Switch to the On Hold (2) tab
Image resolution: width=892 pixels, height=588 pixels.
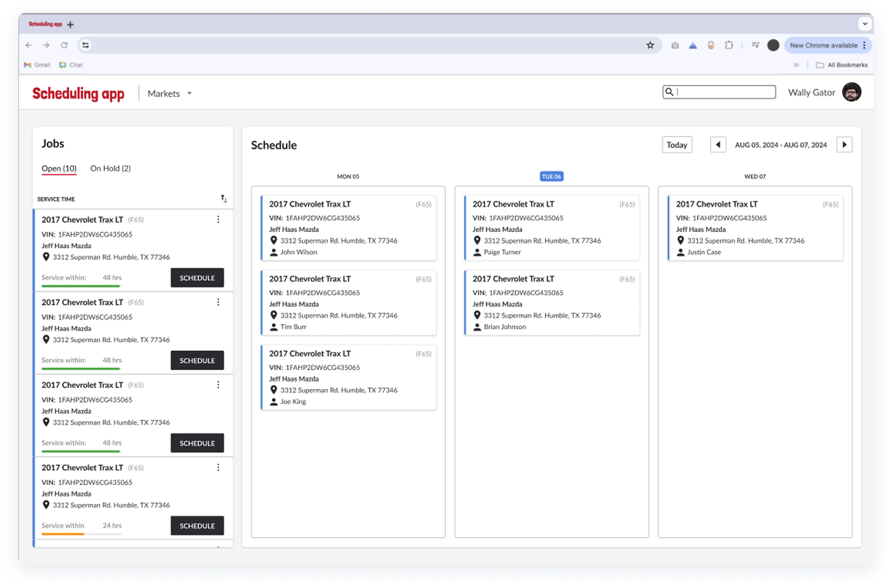pos(110,168)
